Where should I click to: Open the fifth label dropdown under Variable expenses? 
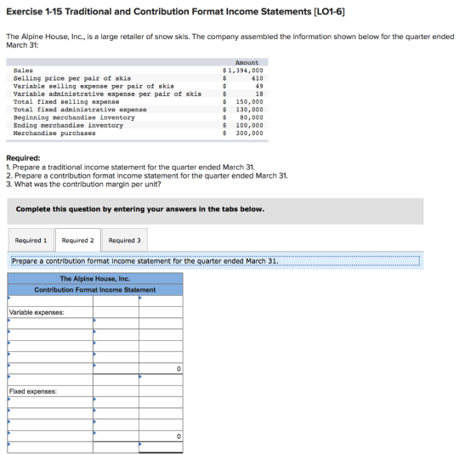50,368
